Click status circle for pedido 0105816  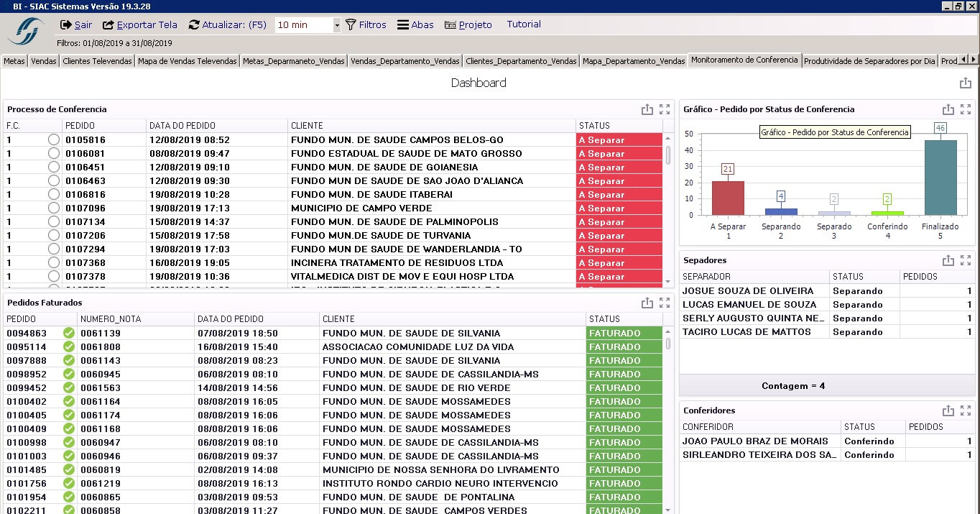54,140
